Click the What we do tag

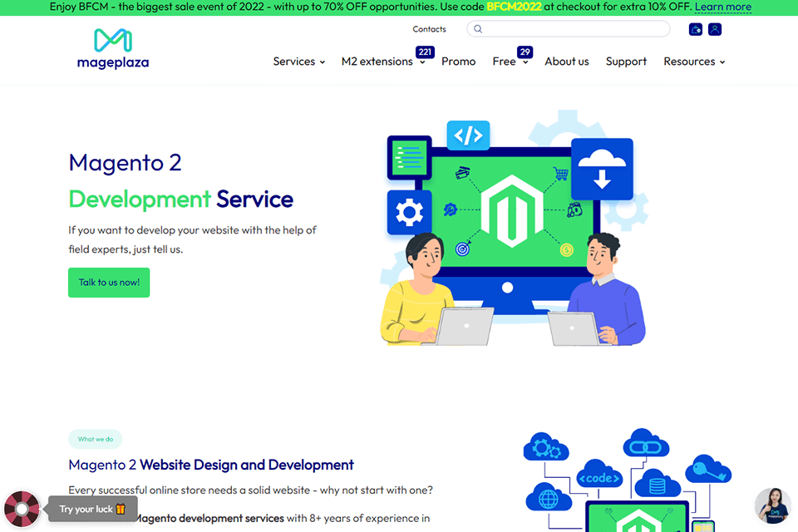click(x=95, y=440)
